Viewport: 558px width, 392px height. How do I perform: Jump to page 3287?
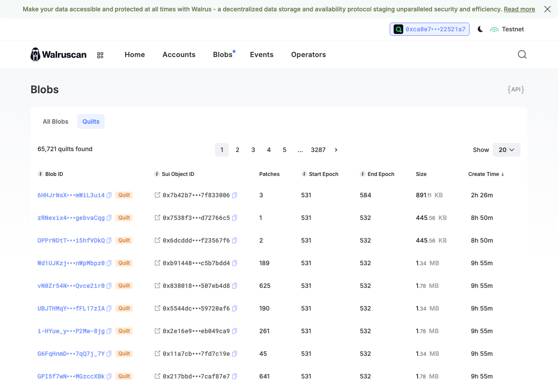[318, 150]
